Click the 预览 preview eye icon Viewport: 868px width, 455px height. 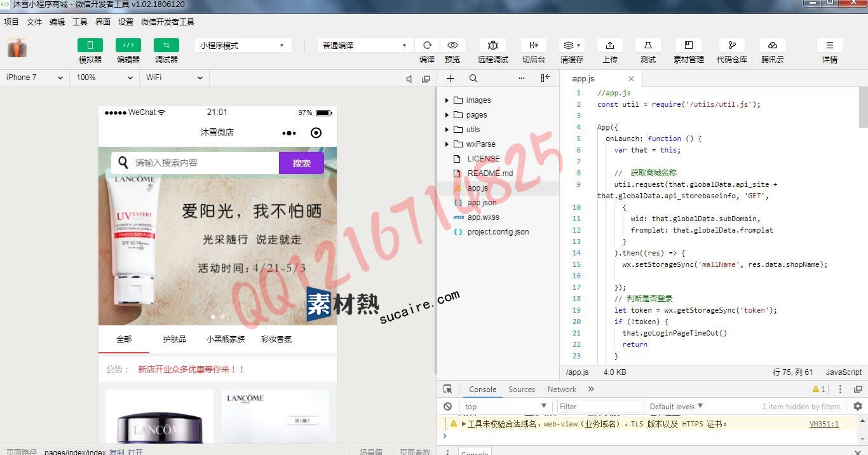coord(452,45)
